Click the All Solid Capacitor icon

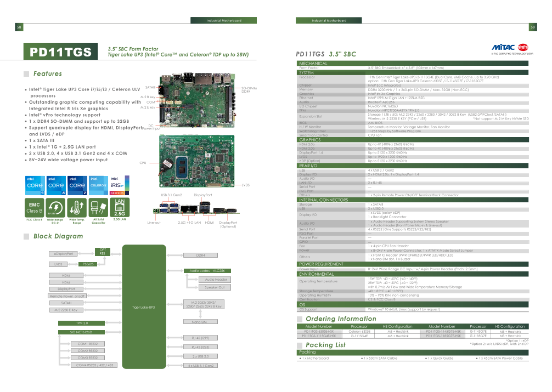tap(98, 208)
